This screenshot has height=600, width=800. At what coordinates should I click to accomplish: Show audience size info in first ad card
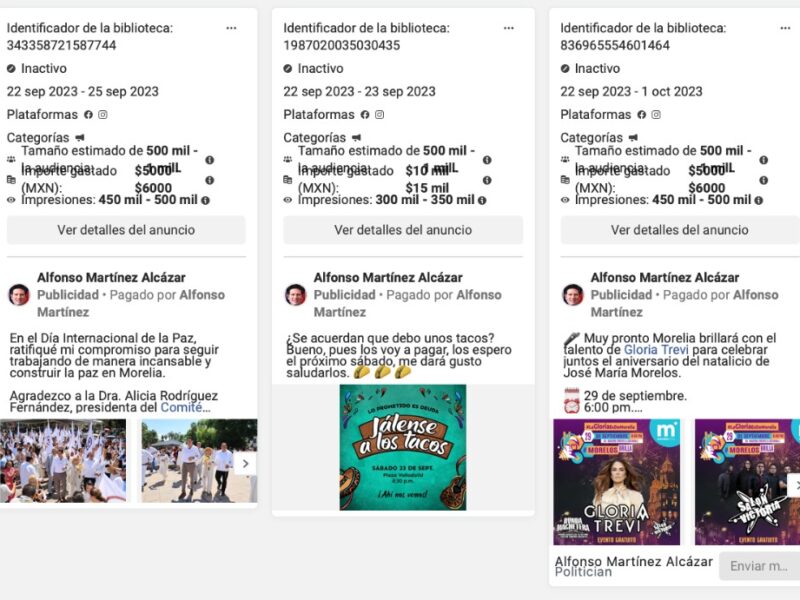209,160
